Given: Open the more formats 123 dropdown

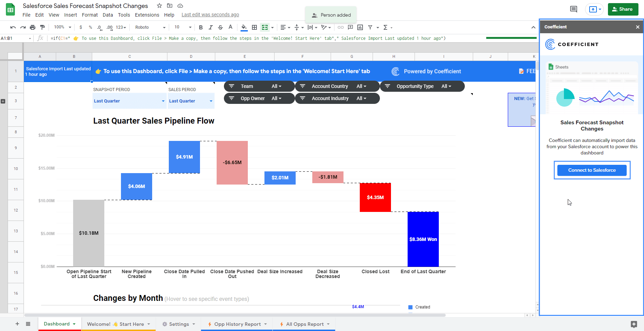Looking at the screenshot, I should point(121,27).
